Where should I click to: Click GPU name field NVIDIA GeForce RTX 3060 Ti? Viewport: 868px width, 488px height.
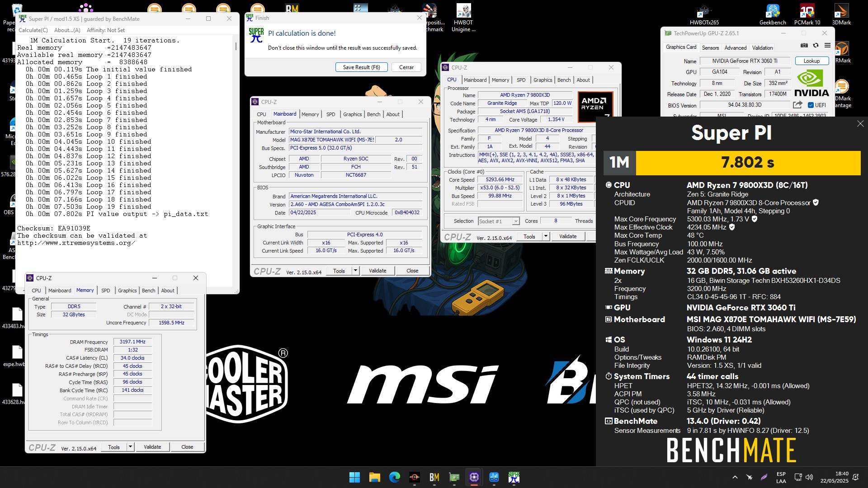point(745,61)
